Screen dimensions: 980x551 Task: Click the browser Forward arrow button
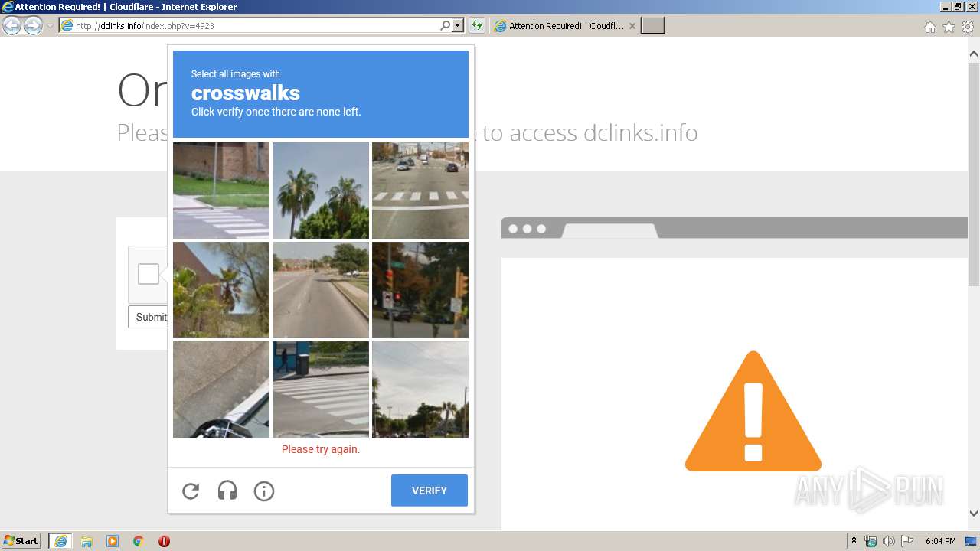[x=33, y=26]
